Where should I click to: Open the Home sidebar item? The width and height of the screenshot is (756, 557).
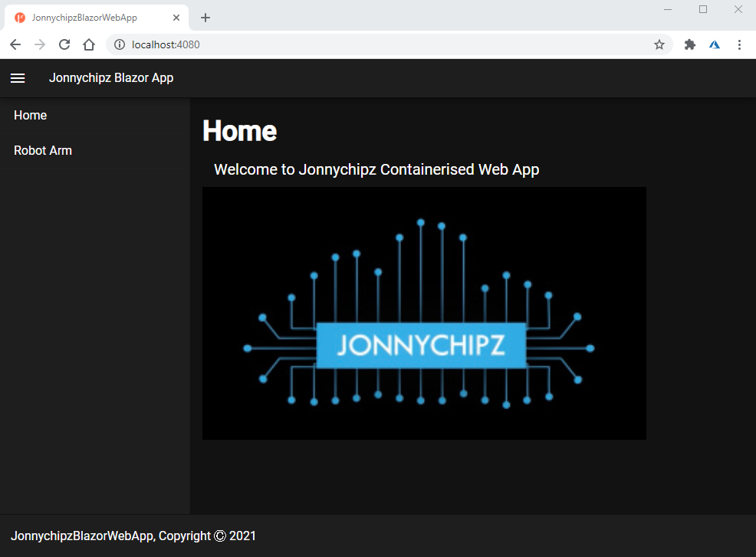tap(31, 115)
